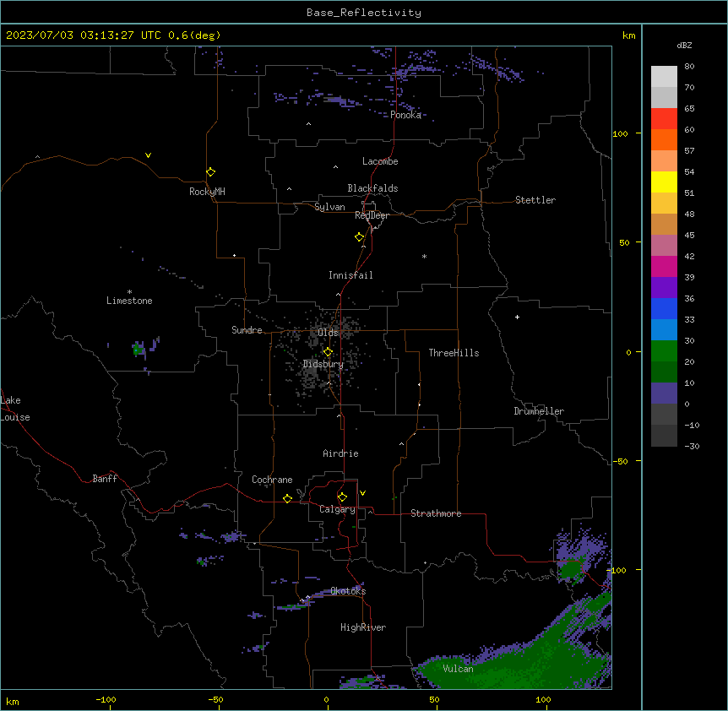Click the Ponoka city label
Viewport: 728px width, 711px height.
(405, 115)
